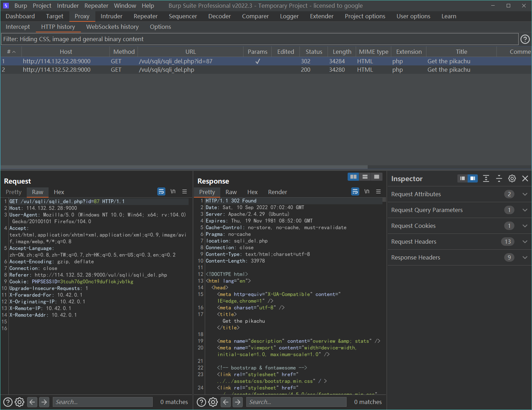Toggle non-printable characters in Response panel
Screen dimensions: 532x410
[367, 192]
